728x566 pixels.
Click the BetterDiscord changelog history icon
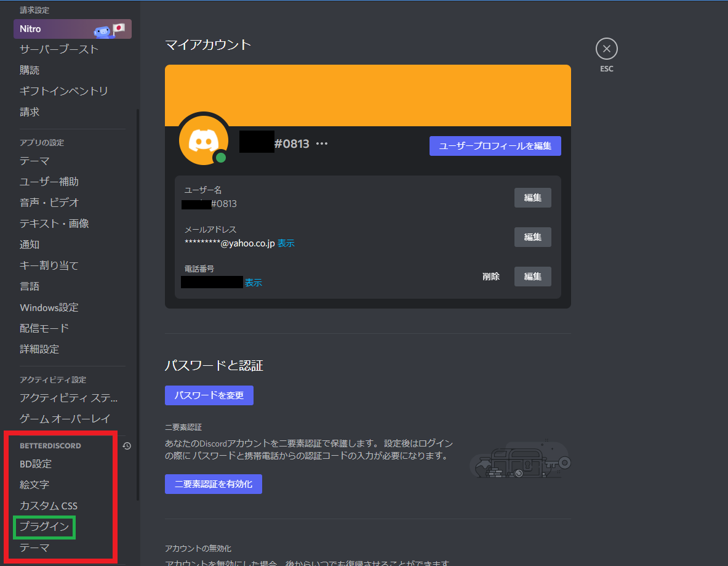click(x=127, y=446)
